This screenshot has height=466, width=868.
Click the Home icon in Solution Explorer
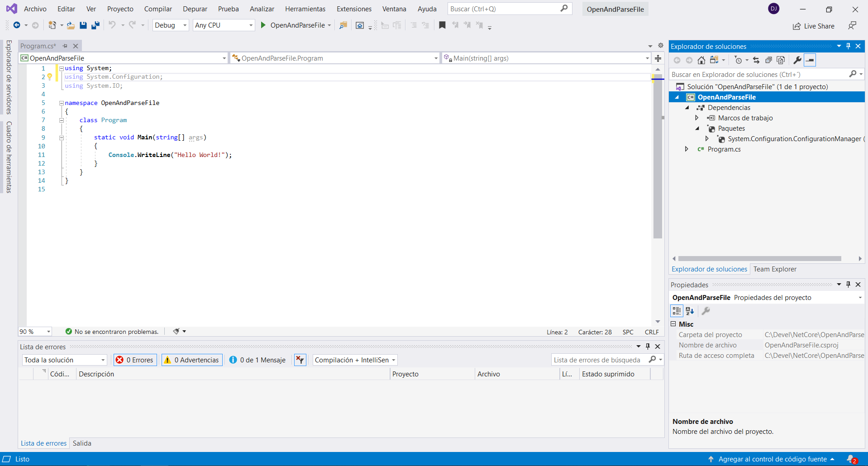tap(701, 60)
